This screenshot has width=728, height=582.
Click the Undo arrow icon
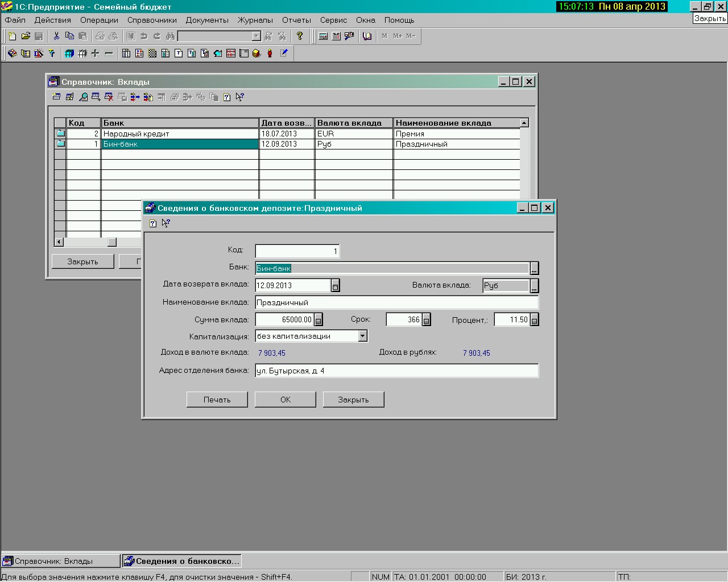coord(144,36)
